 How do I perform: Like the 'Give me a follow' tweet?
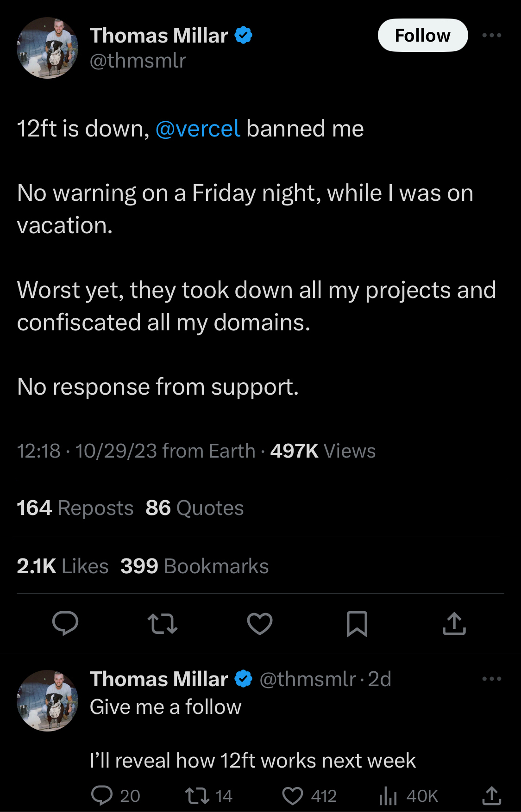click(x=293, y=795)
